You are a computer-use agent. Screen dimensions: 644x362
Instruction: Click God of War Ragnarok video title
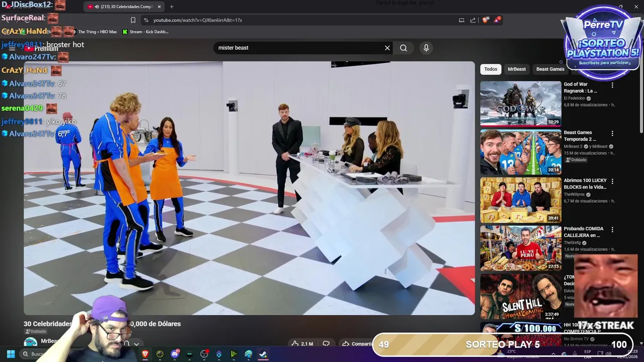(581, 87)
